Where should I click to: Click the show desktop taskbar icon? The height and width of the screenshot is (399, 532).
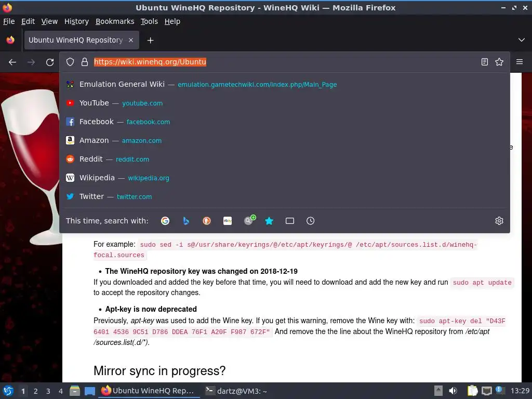pyautogui.click(x=89, y=391)
